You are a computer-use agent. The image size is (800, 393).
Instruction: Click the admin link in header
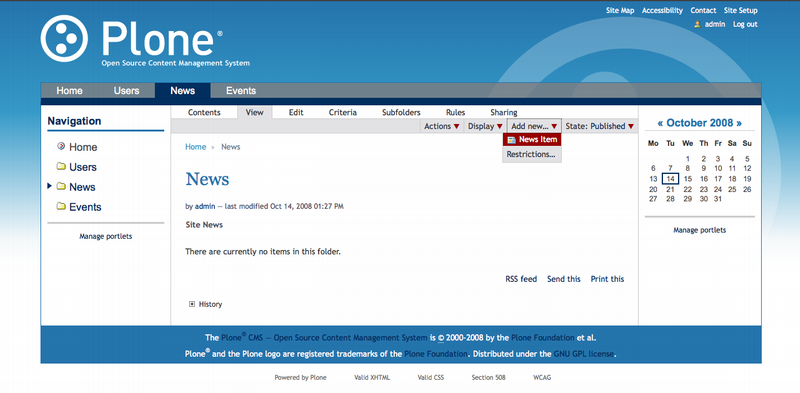point(715,24)
